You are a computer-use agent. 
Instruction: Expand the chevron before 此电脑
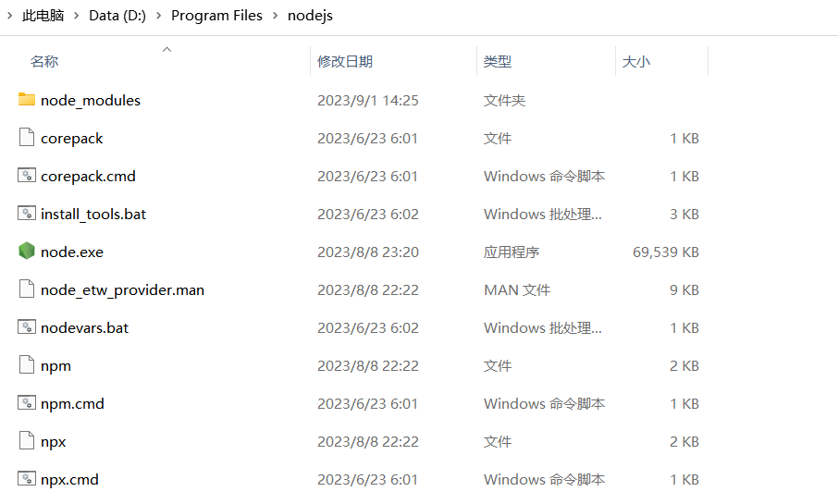[9, 16]
